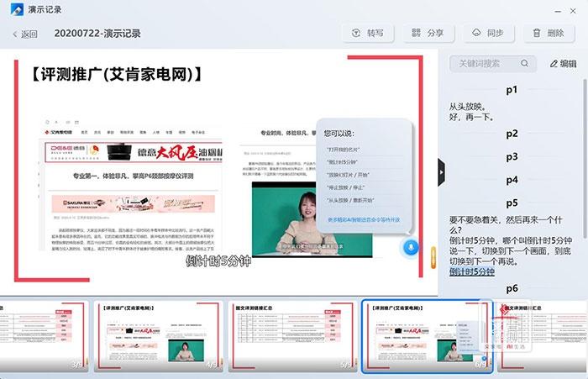This screenshot has width=588, height=379.
Task: Open slide thumbnail numbered 3
Action: [x=45, y=336]
